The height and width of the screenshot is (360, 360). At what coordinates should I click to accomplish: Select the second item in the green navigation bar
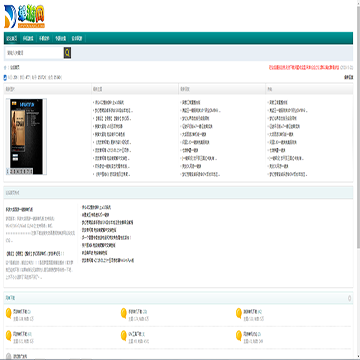click(28, 39)
